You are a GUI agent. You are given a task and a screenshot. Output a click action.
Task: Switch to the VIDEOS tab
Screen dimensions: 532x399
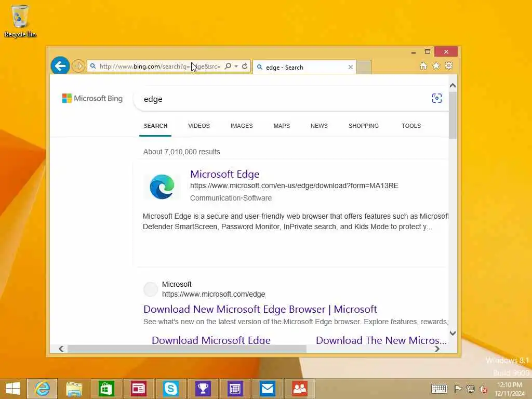(x=199, y=126)
